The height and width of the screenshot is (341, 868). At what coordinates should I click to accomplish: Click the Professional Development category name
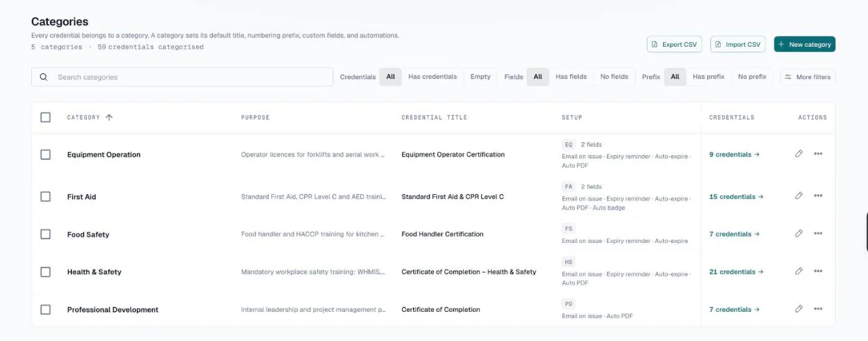(x=113, y=310)
